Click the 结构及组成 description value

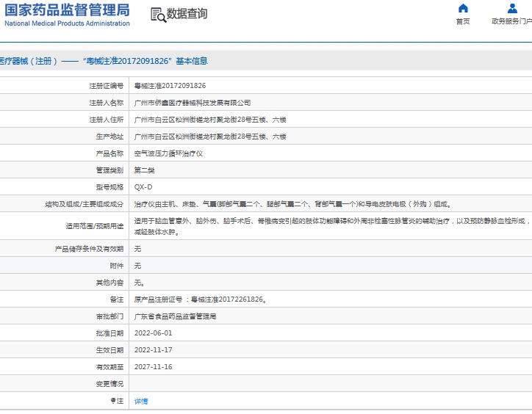[292, 204]
